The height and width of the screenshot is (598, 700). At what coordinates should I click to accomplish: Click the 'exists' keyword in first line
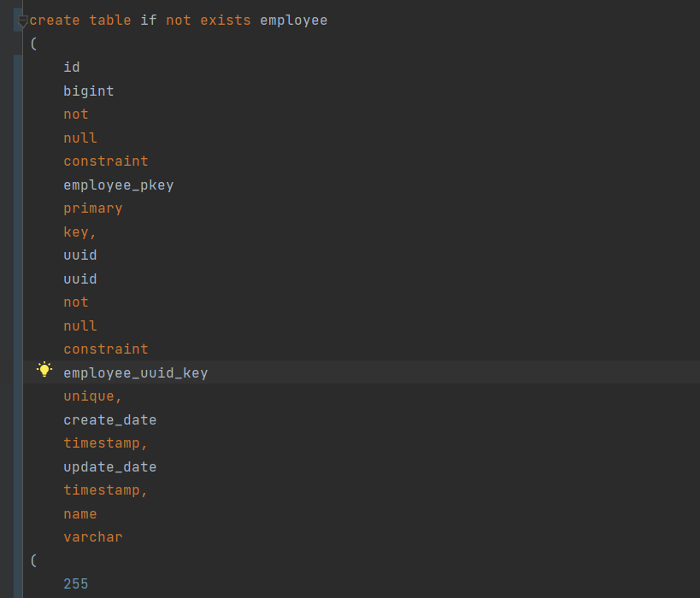coord(226,21)
